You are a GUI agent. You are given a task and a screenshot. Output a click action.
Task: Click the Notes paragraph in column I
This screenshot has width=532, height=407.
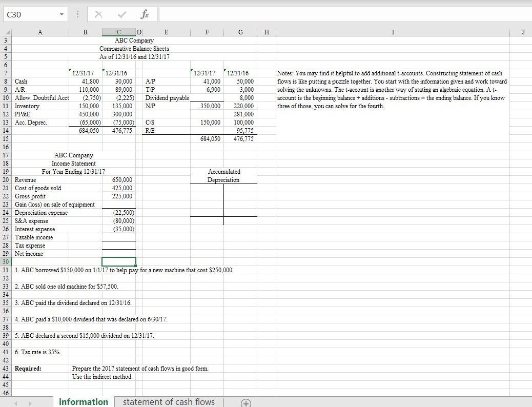[x=392, y=90]
